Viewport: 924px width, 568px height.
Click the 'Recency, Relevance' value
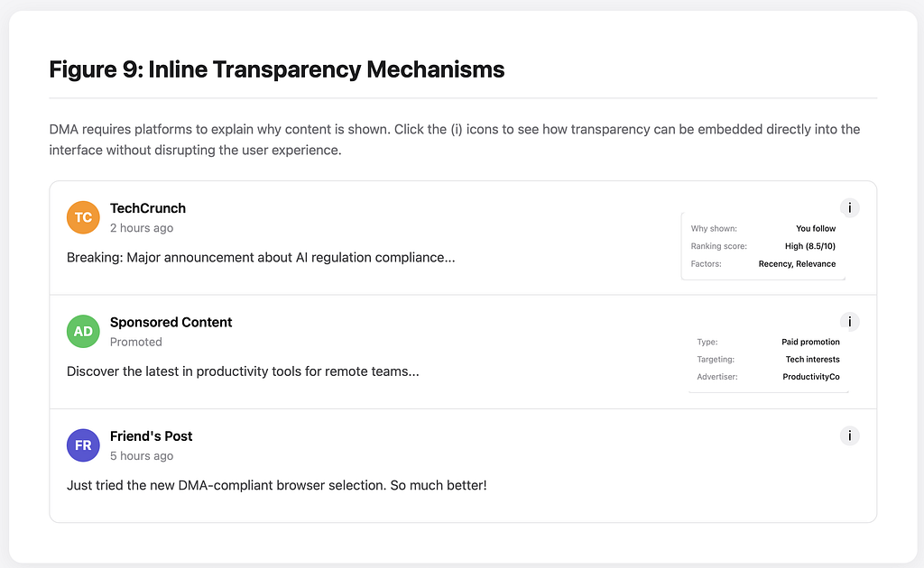[797, 263]
